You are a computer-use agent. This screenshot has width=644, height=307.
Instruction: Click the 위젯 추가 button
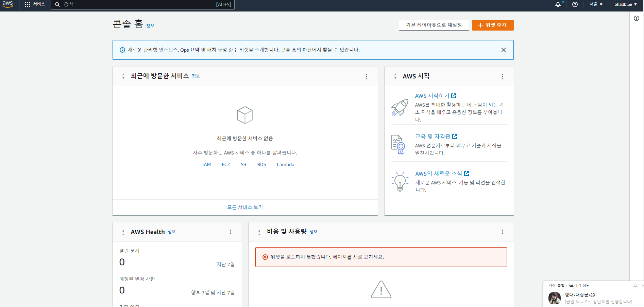tap(493, 25)
